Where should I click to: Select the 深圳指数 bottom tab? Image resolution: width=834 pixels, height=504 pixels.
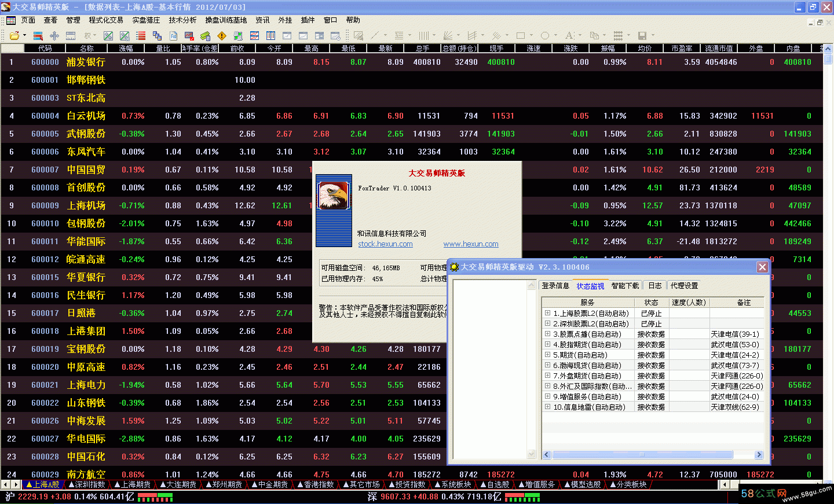pyautogui.click(x=86, y=484)
